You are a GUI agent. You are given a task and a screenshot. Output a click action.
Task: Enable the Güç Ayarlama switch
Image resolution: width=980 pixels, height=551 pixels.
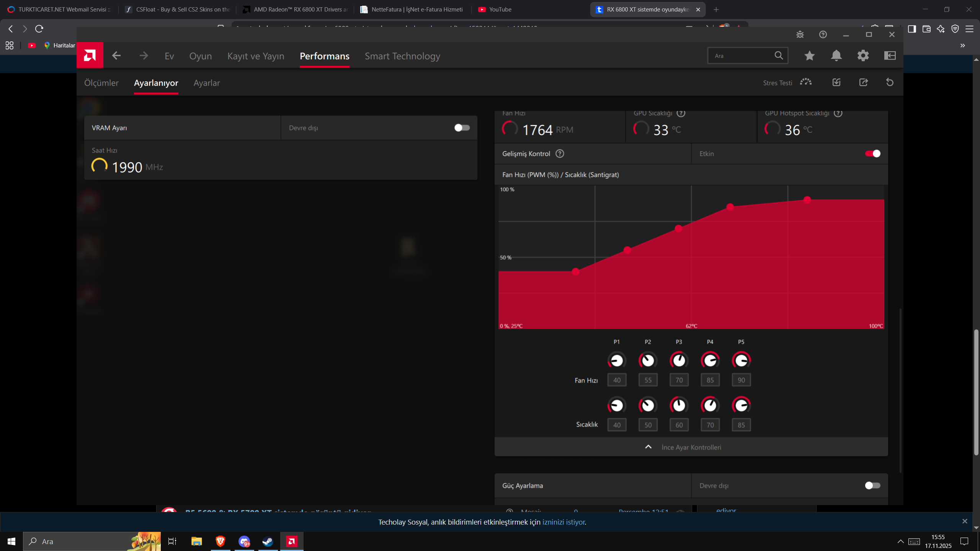pyautogui.click(x=872, y=486)
